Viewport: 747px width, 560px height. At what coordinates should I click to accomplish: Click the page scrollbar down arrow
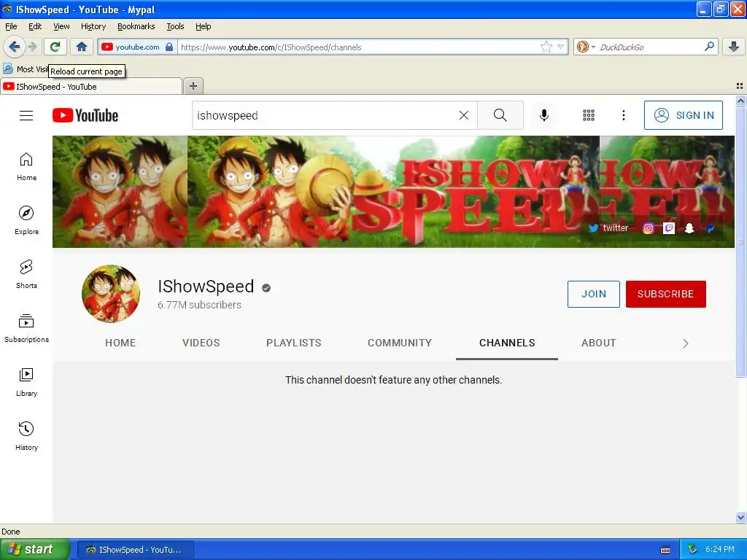pos(740,517)
